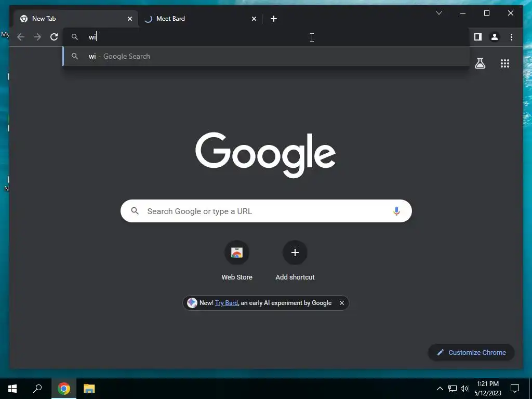Image resolution: width=532 pixels, height=399 pixels.
Task: Open the volume speaker tray icon
Action: [x=464, y=389]
